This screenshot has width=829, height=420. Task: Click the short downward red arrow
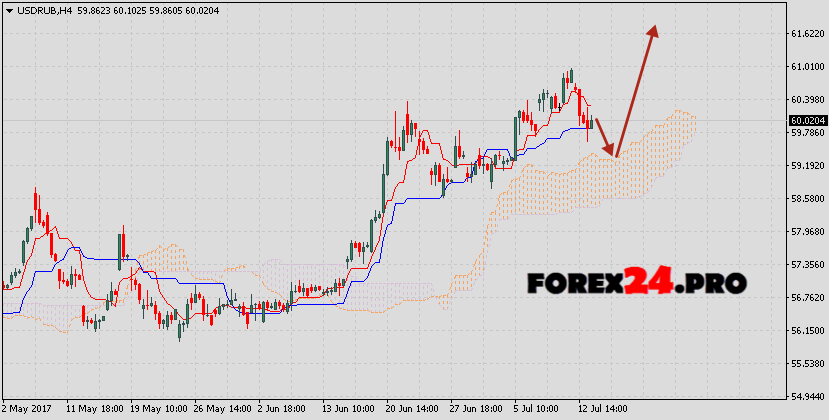pos(605,137)
